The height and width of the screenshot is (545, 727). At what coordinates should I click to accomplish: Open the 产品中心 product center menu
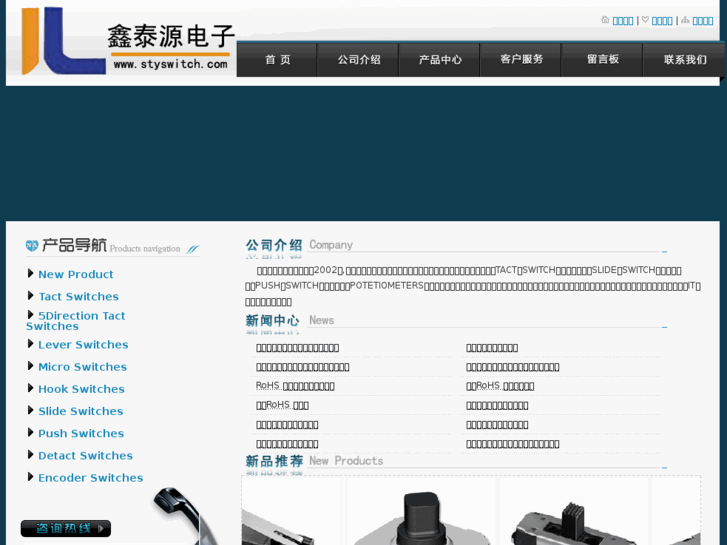439,60
